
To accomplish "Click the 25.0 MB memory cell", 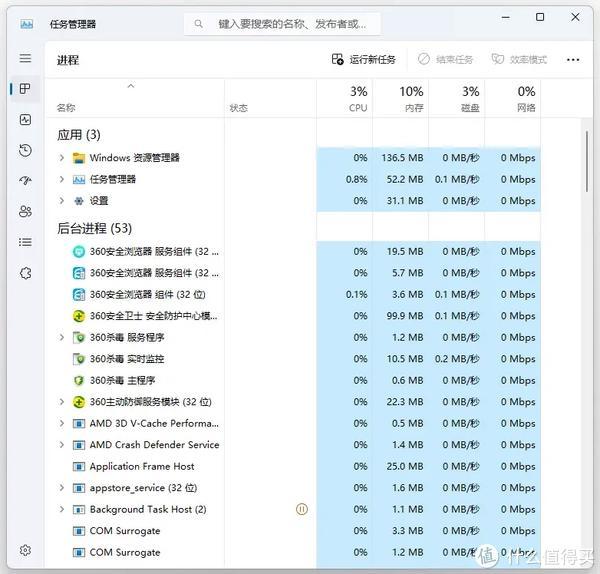I will click(x=401, y=466).
